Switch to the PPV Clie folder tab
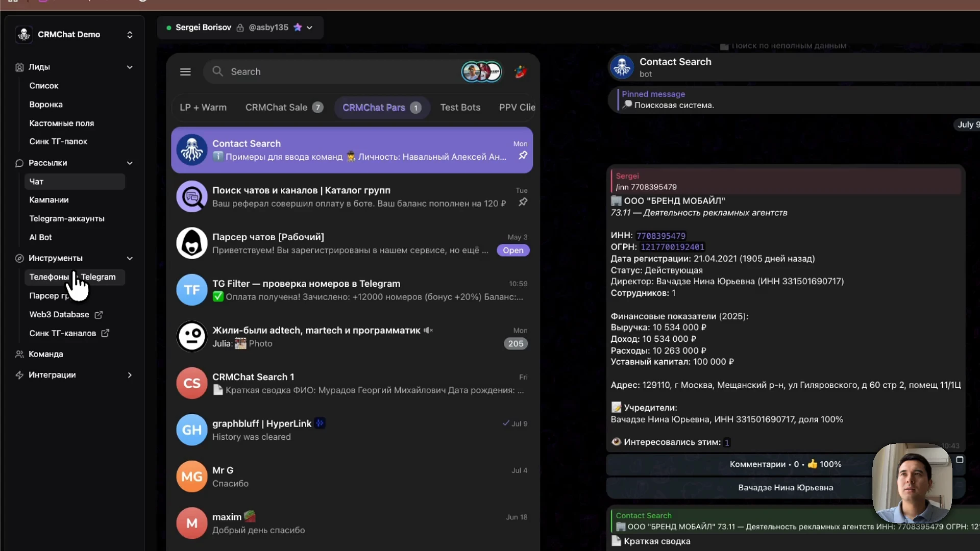 (x=517, y=108)
